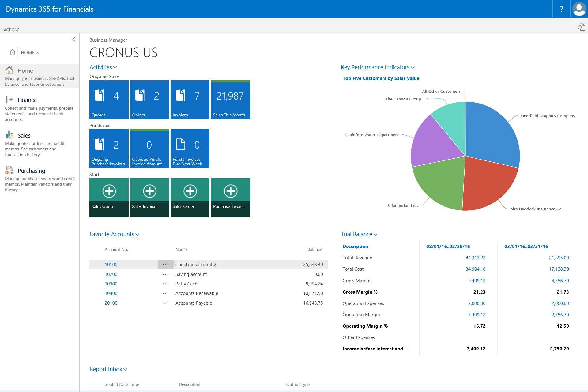Open the row menu dots for Petty Cash
Viewport: 588px width, 392px height.
166,284
